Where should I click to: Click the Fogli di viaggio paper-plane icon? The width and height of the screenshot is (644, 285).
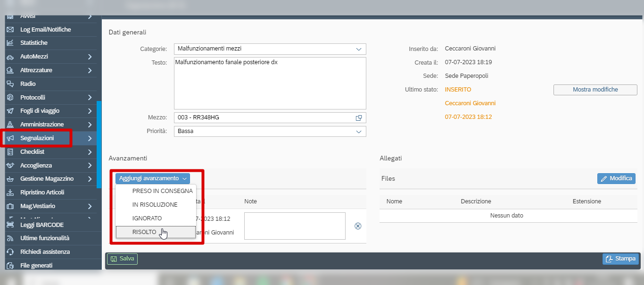10,111
